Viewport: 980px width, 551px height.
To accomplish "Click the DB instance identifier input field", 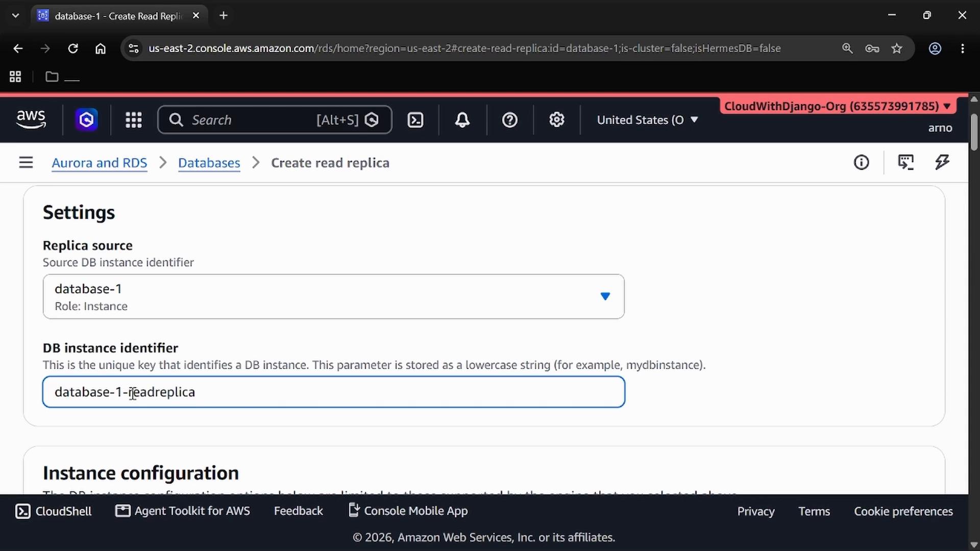I will [333, 392].
